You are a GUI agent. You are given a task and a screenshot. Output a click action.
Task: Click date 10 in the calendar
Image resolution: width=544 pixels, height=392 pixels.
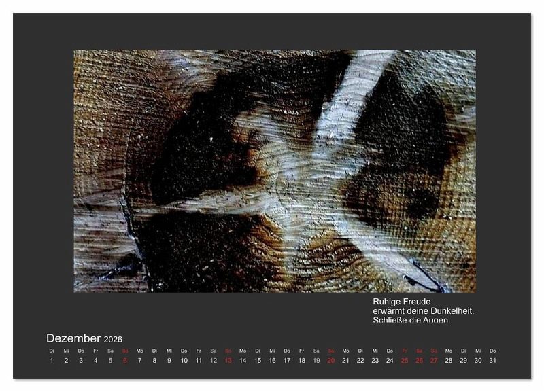[184, 361]
